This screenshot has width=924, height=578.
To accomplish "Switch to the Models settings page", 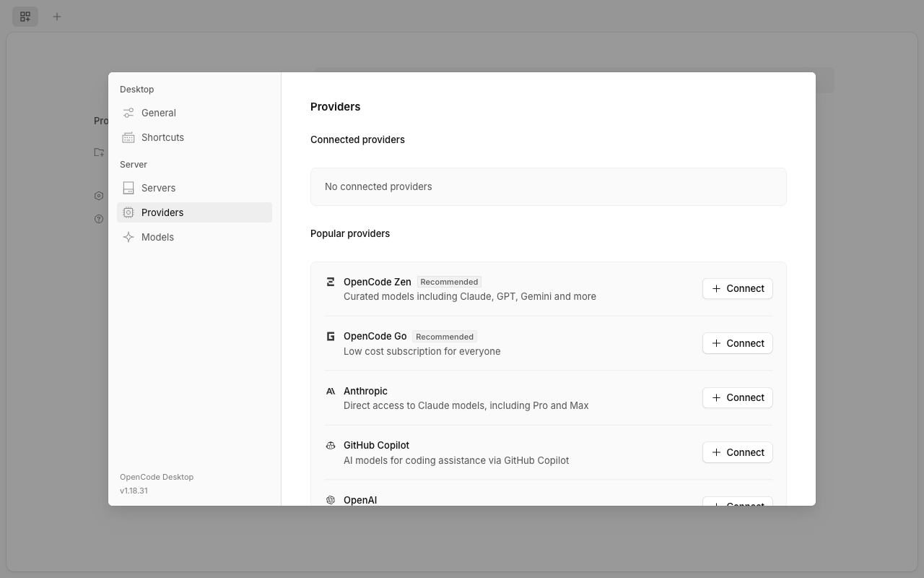I will [x=194, y=237].
